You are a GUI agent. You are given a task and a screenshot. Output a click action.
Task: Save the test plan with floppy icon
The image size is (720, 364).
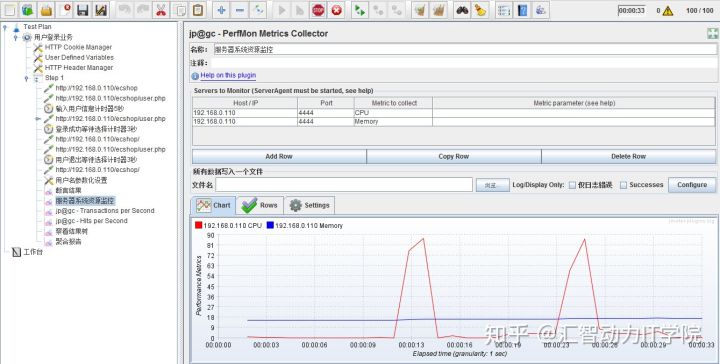click(83, 10)
